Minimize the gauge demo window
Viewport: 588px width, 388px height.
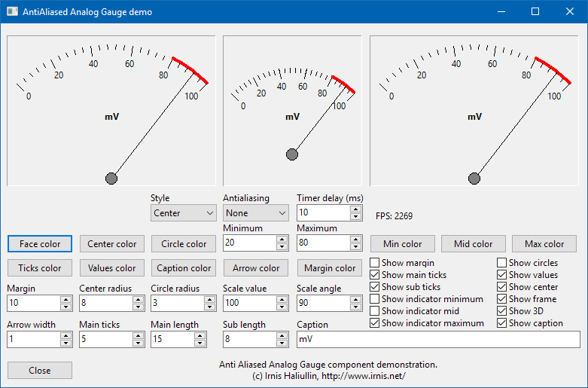(501, 11)
